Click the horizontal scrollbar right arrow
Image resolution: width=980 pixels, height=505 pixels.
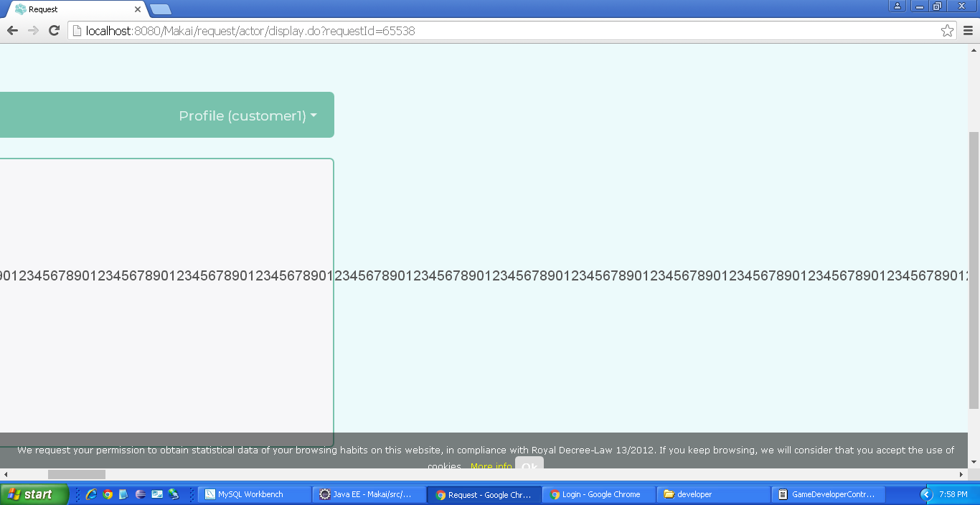click(x=962, y=474)
